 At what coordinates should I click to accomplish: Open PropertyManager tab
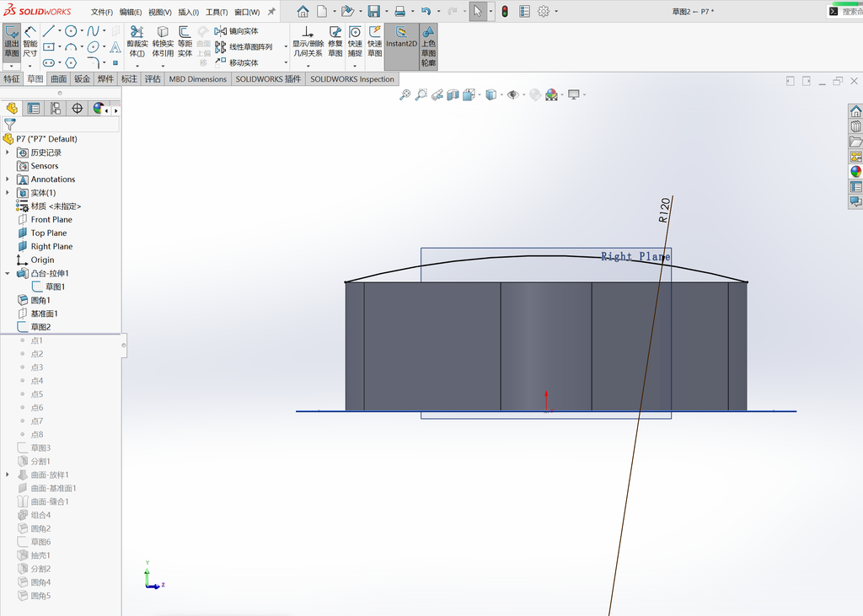pos(34,109)
